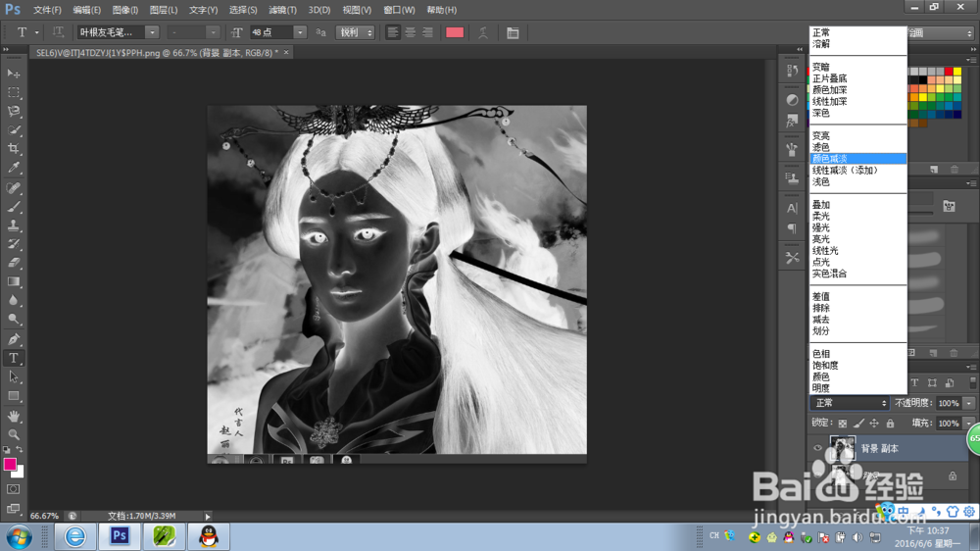
Task: Select the History Brush tool
Action: coord(13,244)
